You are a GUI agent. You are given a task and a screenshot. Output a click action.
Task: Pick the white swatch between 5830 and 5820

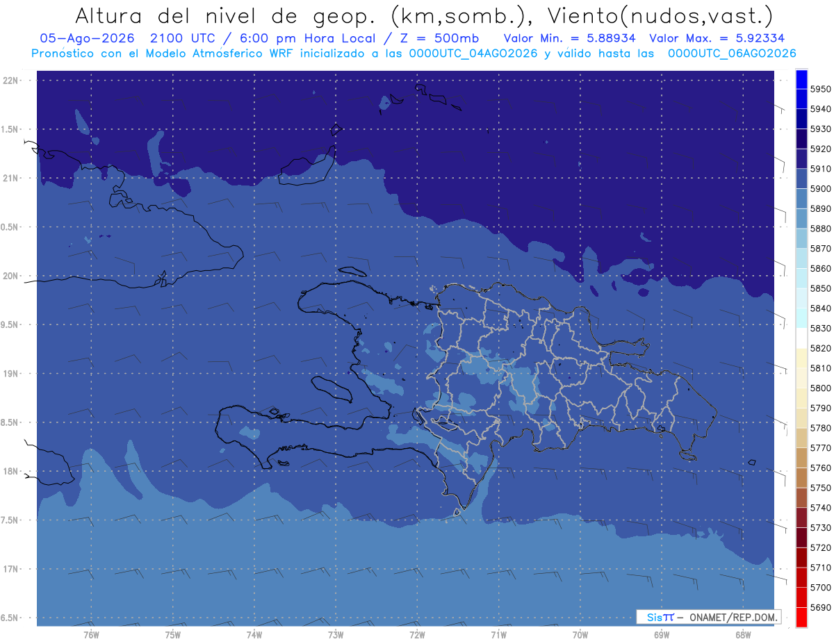(x=801, y=338)
